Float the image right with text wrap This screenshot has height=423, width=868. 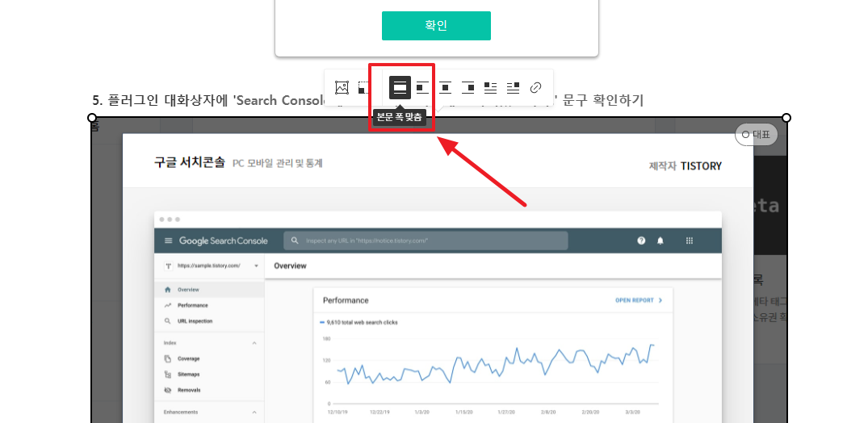click(514, 87)
